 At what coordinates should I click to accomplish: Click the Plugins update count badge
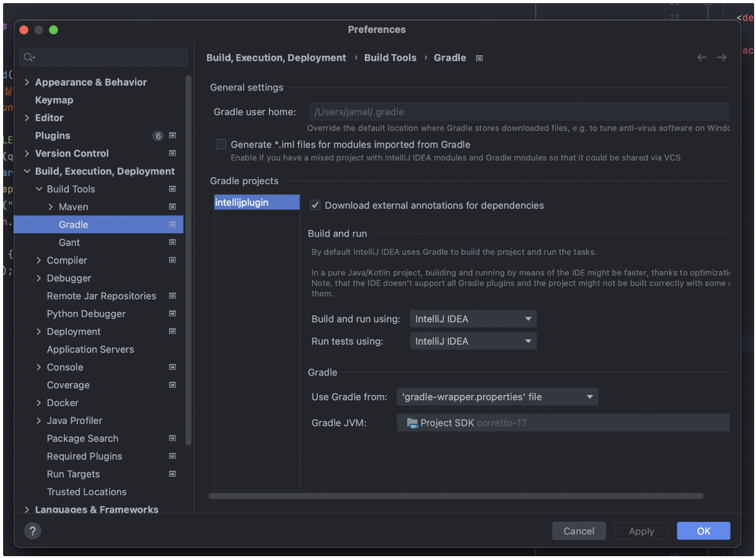coord(158,136)
